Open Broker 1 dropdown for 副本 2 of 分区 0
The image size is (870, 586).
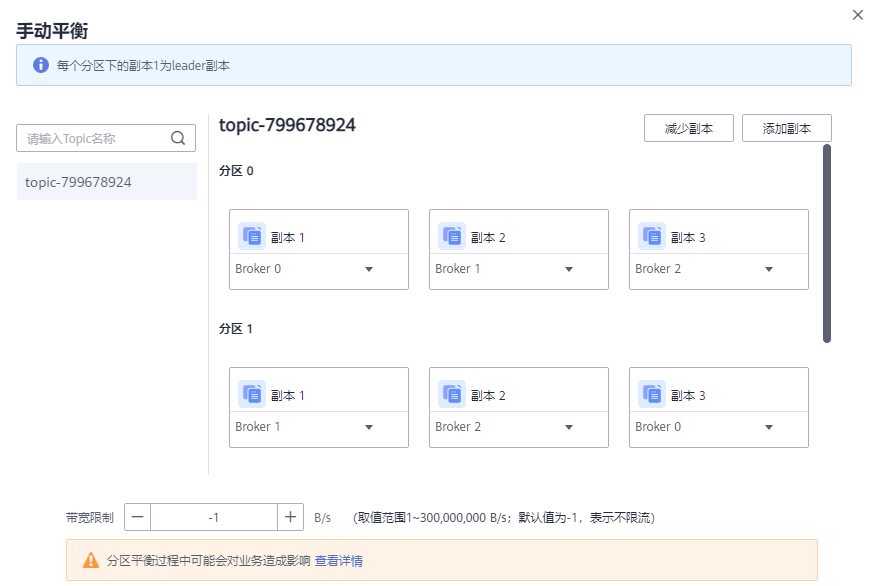(569, 269)
